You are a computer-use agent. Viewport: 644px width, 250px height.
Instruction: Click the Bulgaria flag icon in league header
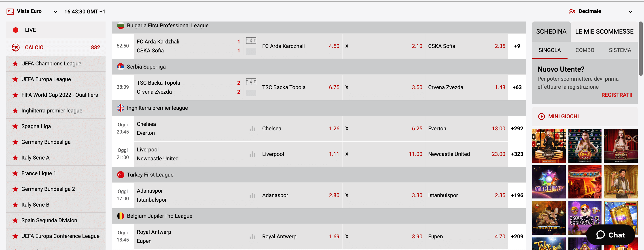(121, 25)
